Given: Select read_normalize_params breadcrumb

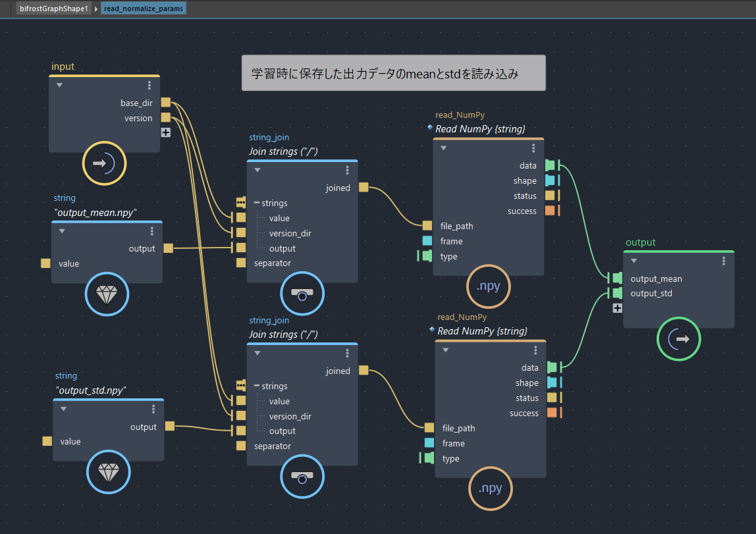Looking at the screenshot, I should [143, 9].
